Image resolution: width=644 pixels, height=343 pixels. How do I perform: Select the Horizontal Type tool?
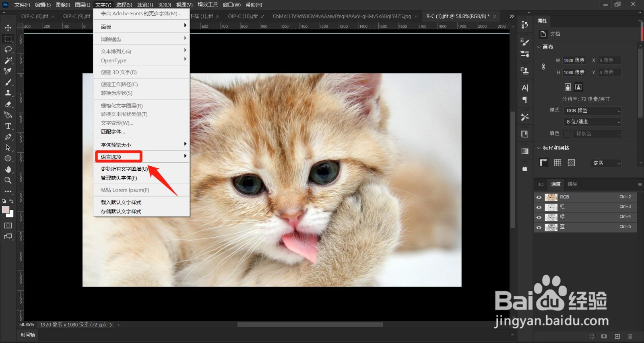tap(8, 126)
